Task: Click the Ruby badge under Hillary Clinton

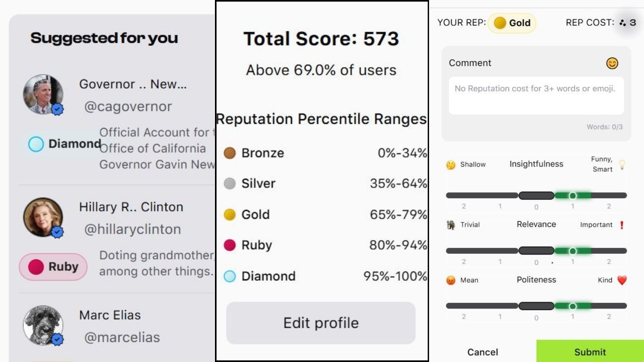Action: pos(53,267)
